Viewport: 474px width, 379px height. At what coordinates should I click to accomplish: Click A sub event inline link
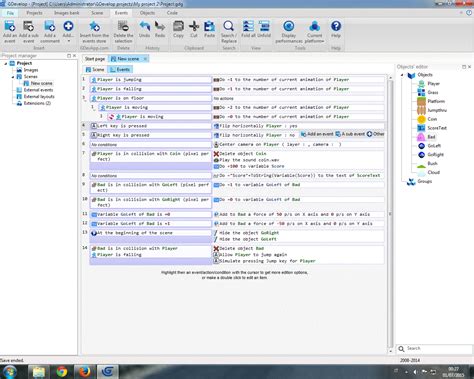tap(350, 134)
